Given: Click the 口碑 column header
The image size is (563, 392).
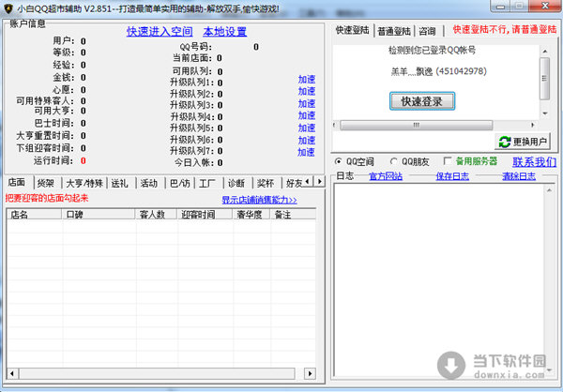Looking at the screenshot, I should [99, 215].
